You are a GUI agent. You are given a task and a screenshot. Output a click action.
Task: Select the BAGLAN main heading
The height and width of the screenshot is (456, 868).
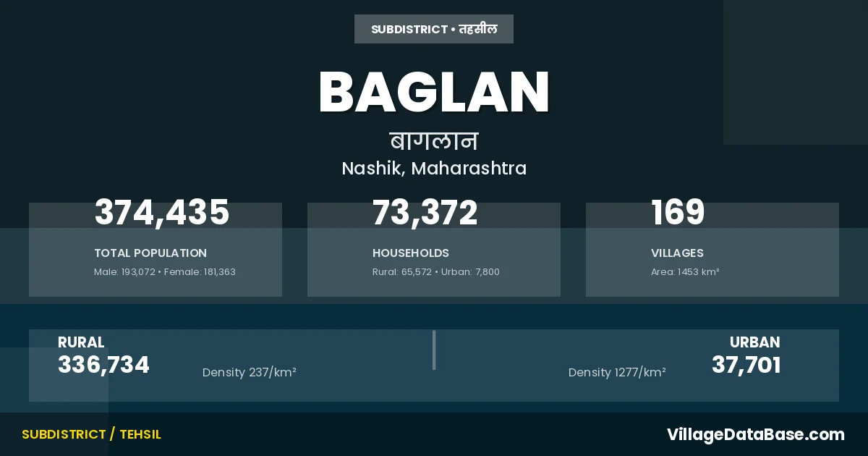point(434,93)
